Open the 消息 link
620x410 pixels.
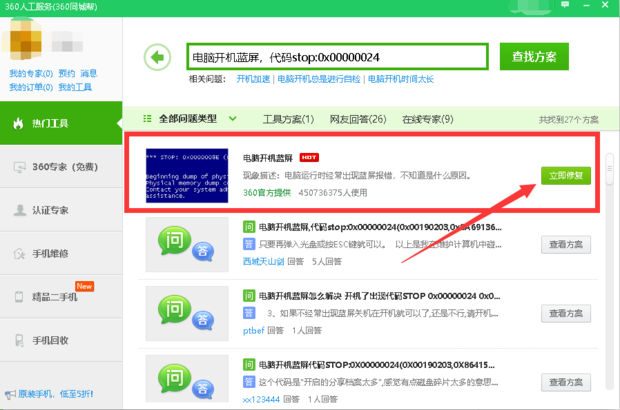(x=89, y=74)
